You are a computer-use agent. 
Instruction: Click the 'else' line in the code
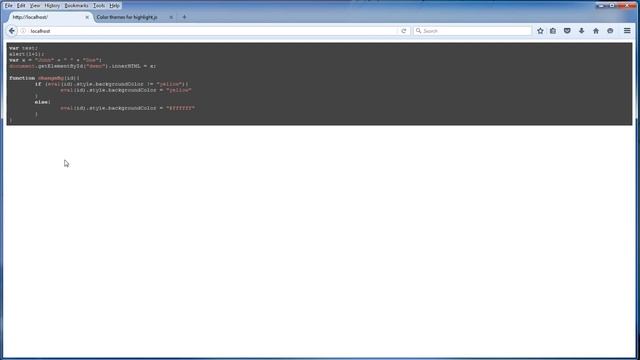click(x=42, y=102)
